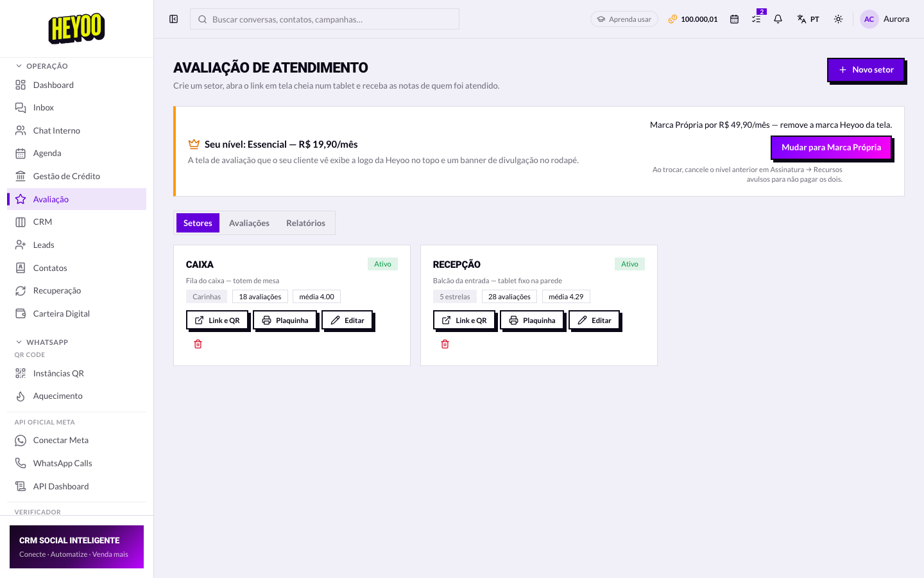Click the credits balance 100.000,01
Image resolution: width=924 pixels, height=578 pixels.
point(693,19)
